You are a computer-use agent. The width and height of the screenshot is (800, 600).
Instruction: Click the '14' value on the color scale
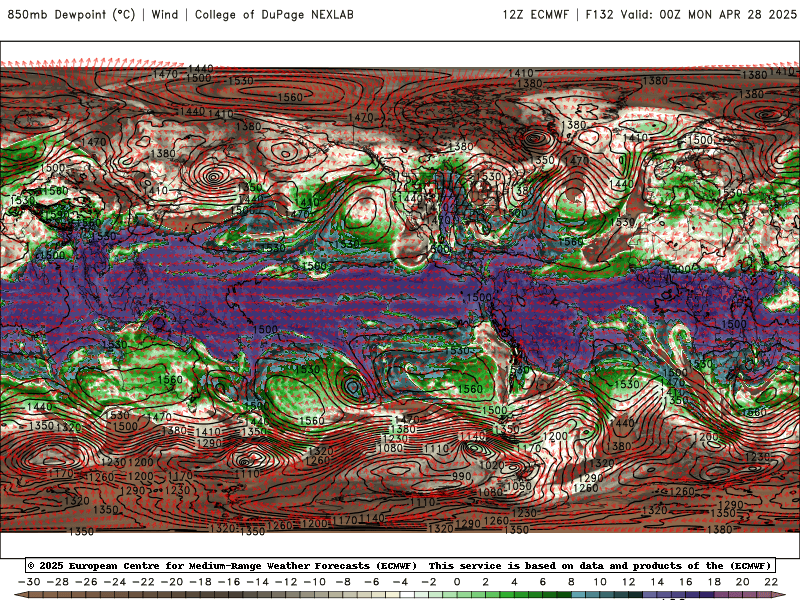pyautogui.click(x=657, y=582)
